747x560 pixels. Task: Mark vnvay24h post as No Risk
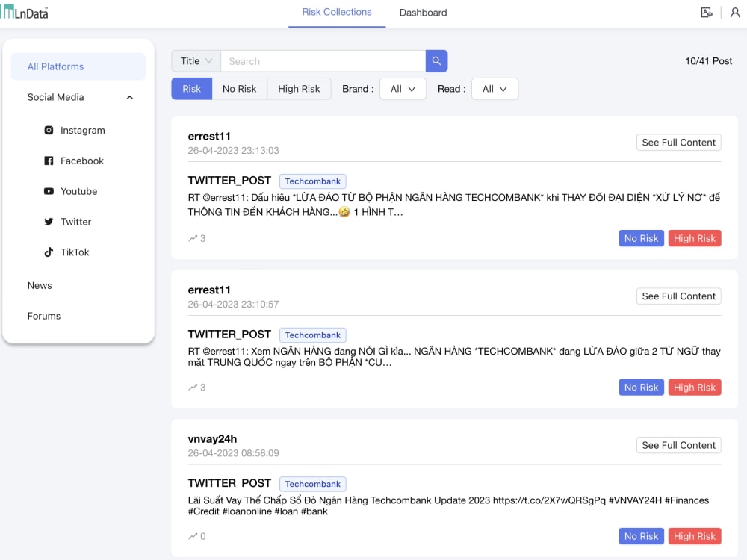click(641, 536)
